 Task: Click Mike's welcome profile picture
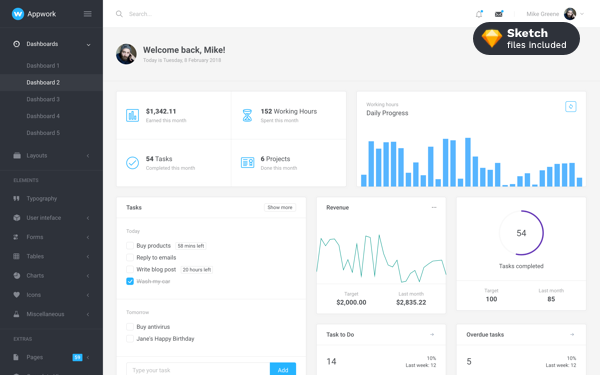[x=126, y=54]
